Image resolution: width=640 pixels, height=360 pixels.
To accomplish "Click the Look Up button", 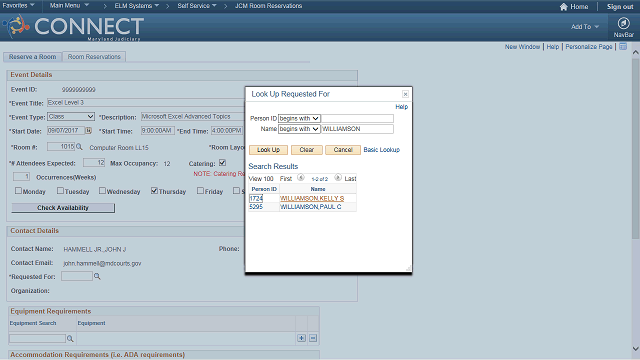I will coord(268,150).
